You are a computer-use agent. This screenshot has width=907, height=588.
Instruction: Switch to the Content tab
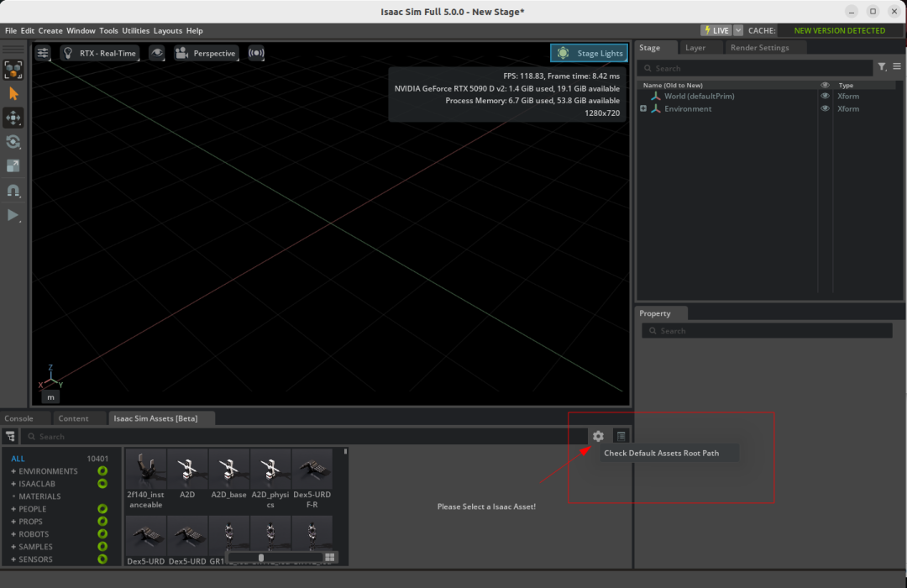click(73, 418)
